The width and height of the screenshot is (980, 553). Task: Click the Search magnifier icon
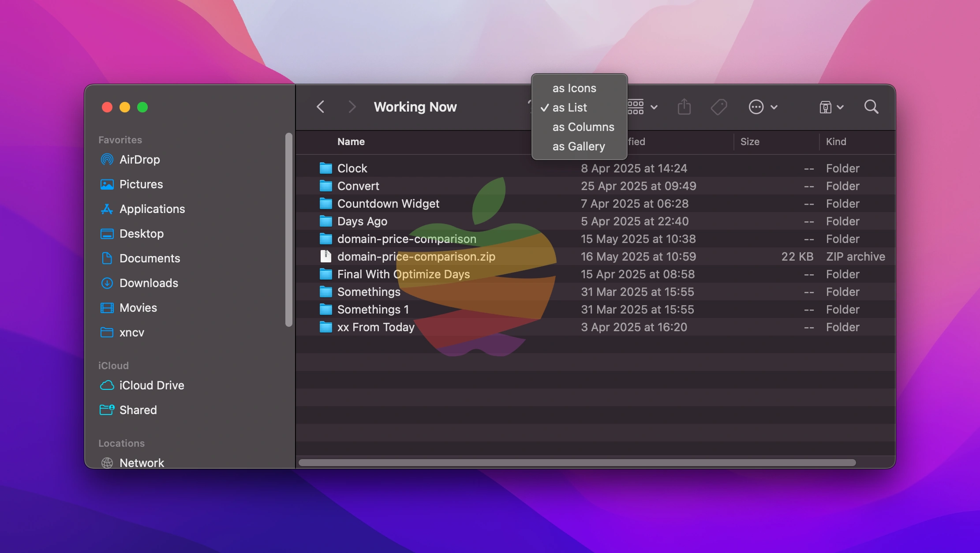click(x=871, y=107)
